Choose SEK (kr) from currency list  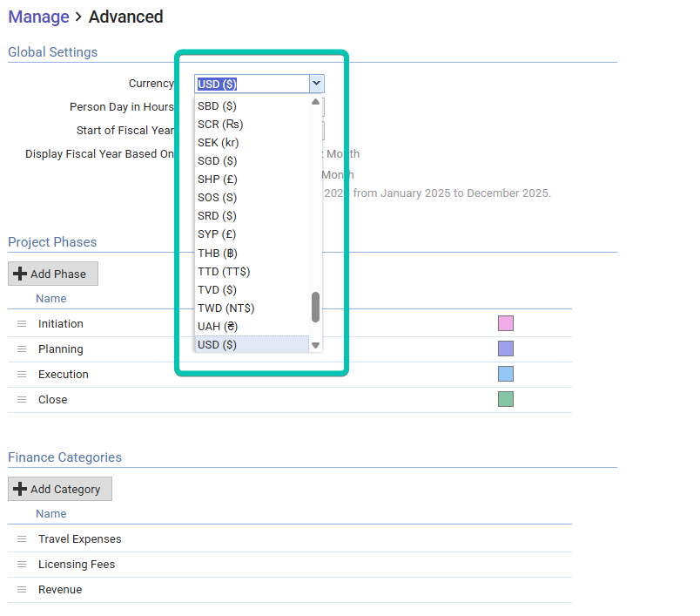click(219, 143)
